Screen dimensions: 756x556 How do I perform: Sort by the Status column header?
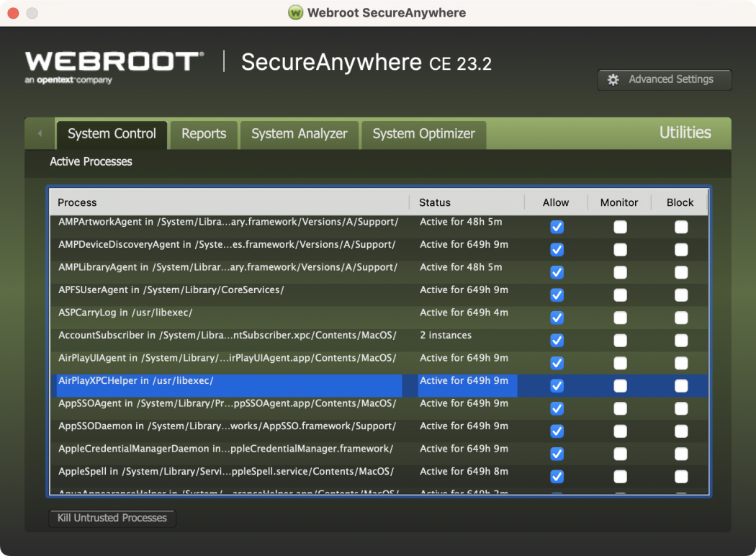pos(467,202)
